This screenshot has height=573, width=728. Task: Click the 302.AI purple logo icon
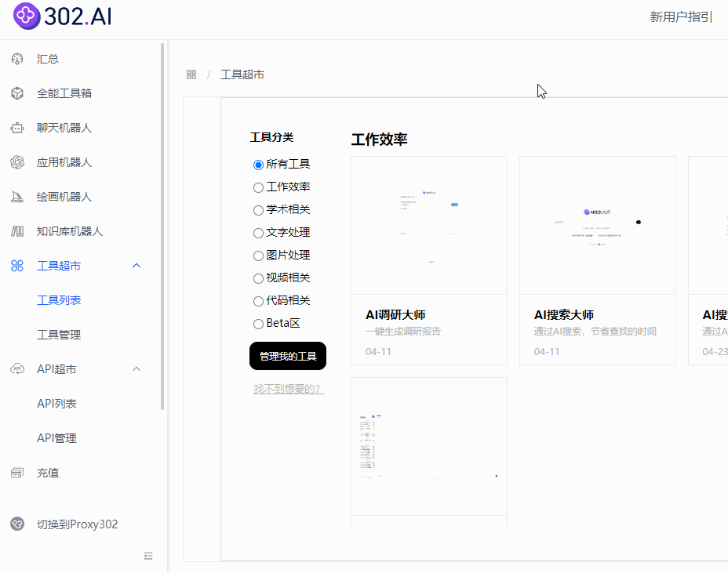point(27,16)
